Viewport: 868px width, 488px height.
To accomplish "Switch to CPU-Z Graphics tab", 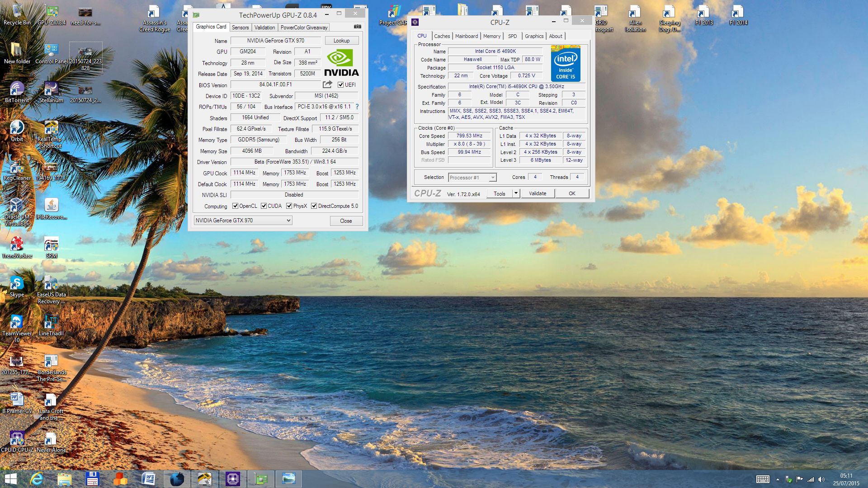I will coord(534,36).
